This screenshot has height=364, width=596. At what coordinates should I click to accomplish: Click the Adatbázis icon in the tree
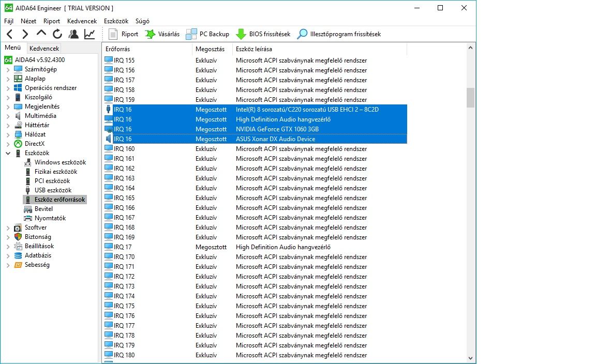point(18,255)
